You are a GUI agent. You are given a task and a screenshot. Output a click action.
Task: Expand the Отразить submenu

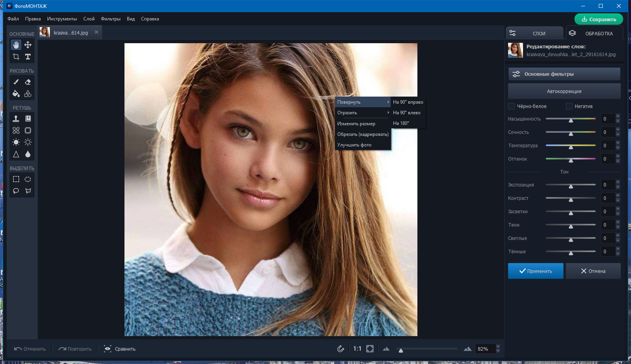pyautogui.click(x=363, y=113)
